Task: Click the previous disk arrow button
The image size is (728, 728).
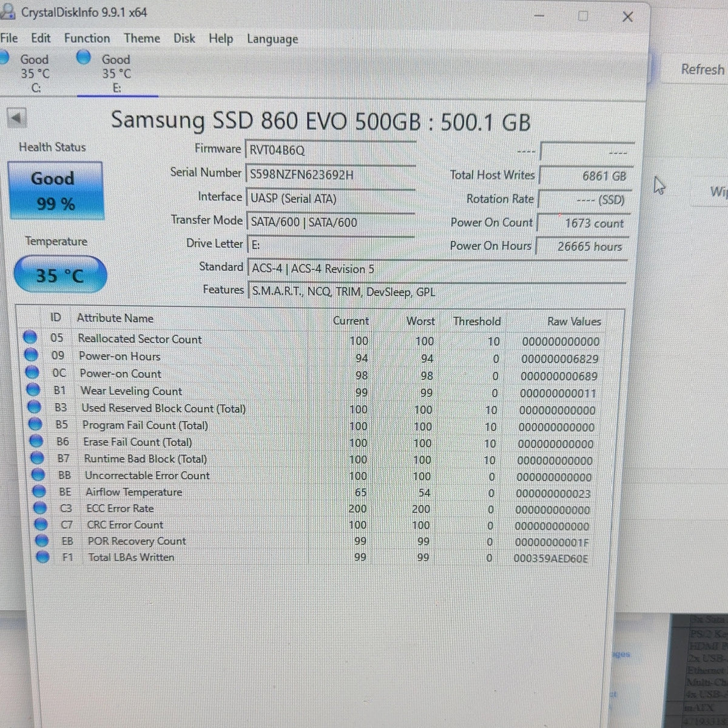Action: pyautogui.click(x=17, y=117)
